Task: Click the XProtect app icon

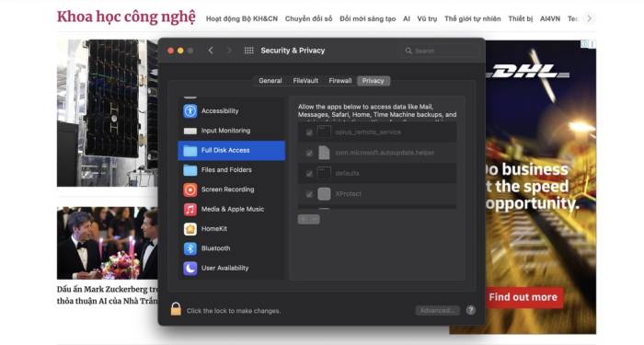Action: (x=324, y=194)
